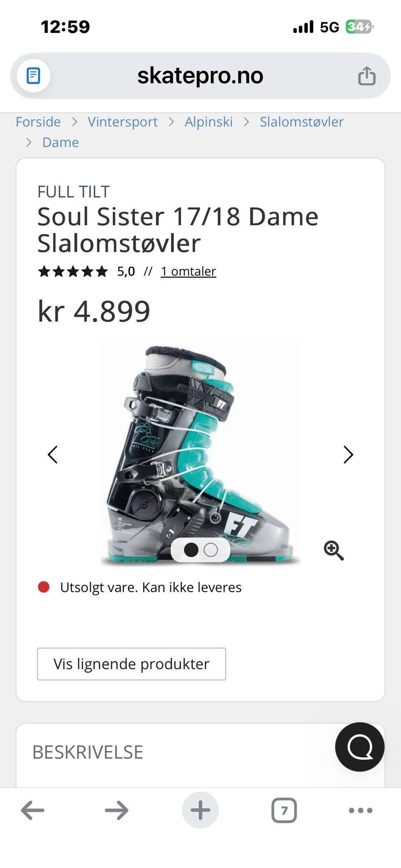
Task: Open browser more options menu
Action: [360, 810]
